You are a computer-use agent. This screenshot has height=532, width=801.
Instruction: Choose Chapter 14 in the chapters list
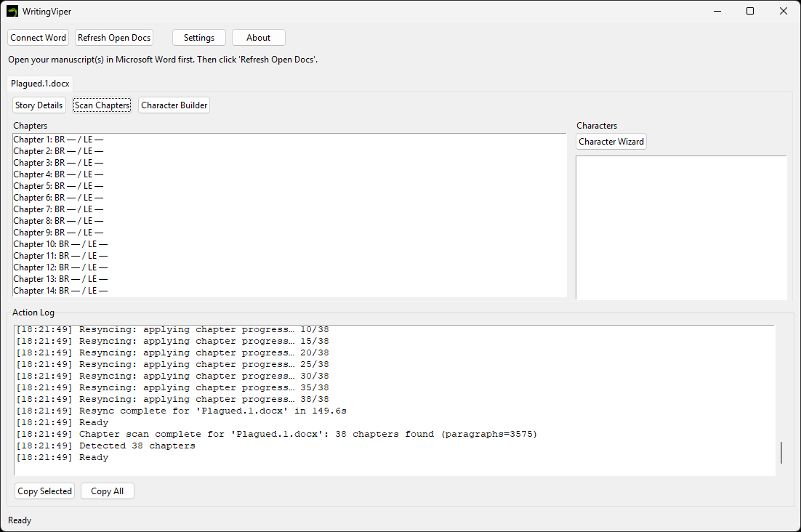pyautogui.click(x=60, y=291)
